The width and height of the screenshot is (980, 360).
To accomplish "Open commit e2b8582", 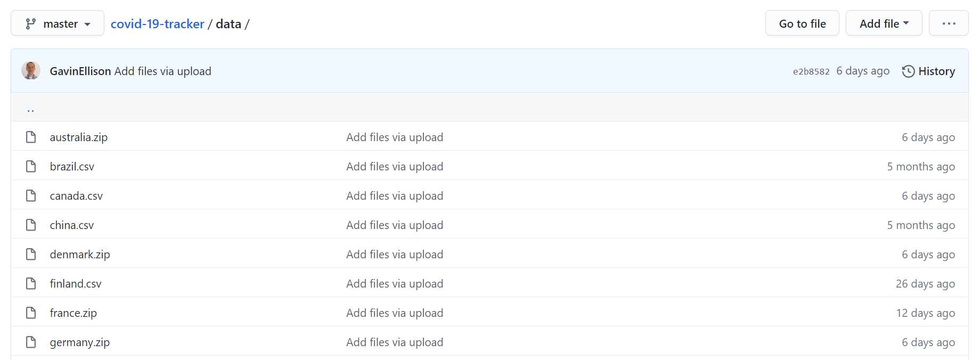I will click(811, 71).
